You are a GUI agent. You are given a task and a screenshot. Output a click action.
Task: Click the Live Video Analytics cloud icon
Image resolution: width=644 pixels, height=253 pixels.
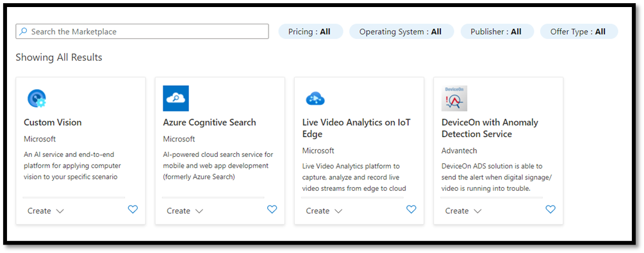(315, 99)
